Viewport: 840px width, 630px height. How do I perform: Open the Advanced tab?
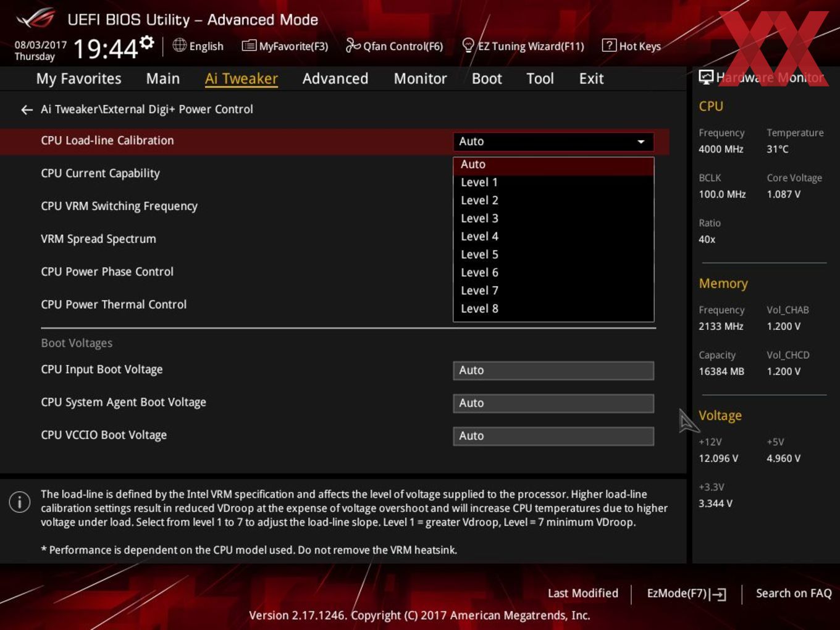(335, 78)
